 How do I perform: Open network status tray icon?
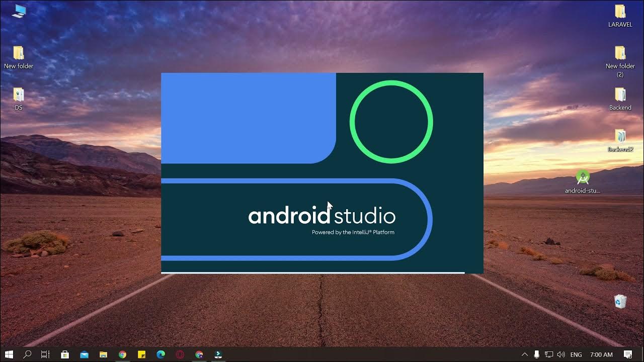point(549,354)
